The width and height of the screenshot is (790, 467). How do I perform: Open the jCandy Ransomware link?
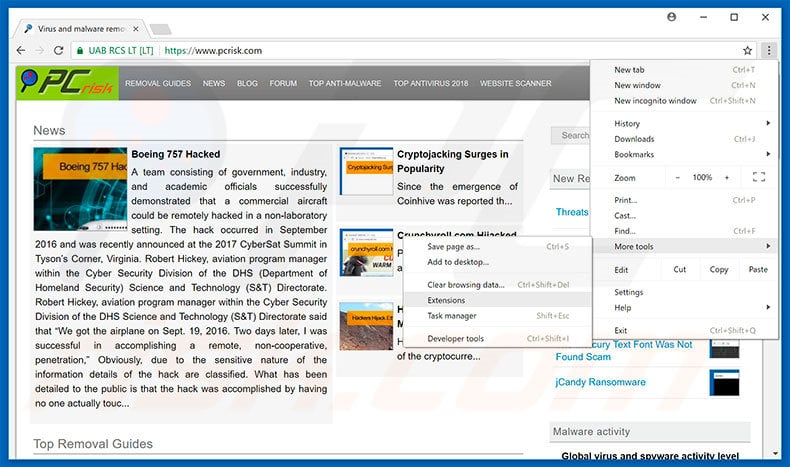click(x=600, y=382)
